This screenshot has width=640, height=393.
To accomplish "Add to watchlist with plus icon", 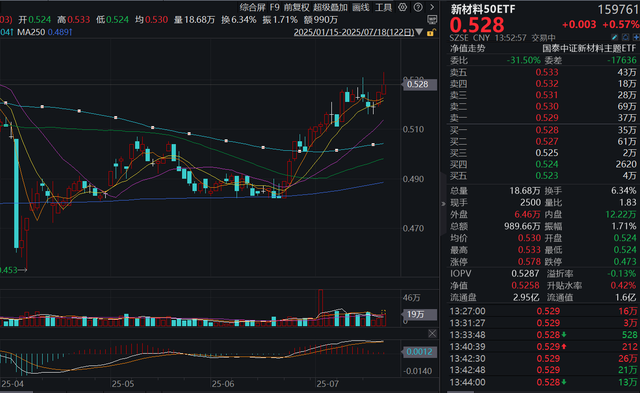I will click(x=636, y=38).
